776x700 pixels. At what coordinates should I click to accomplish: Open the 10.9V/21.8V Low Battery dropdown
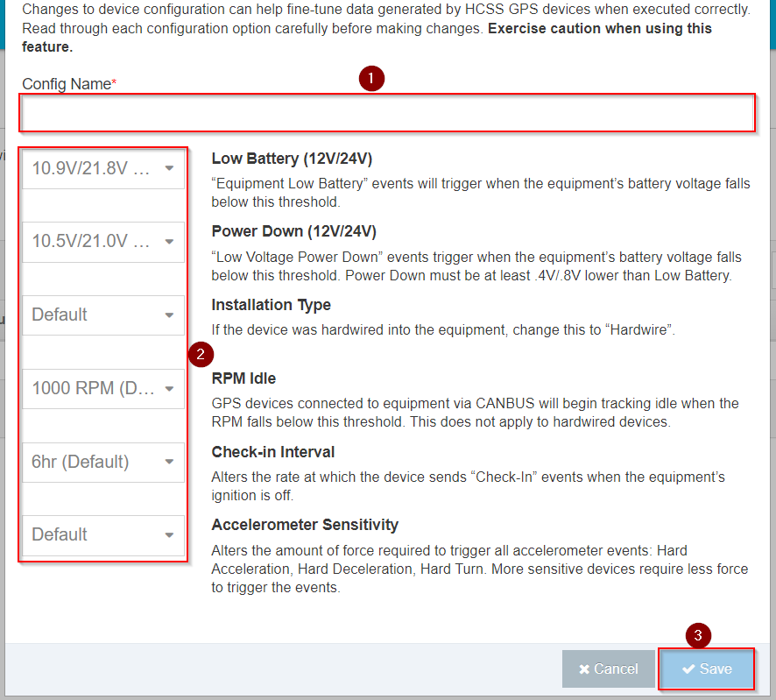click(96, 166)
